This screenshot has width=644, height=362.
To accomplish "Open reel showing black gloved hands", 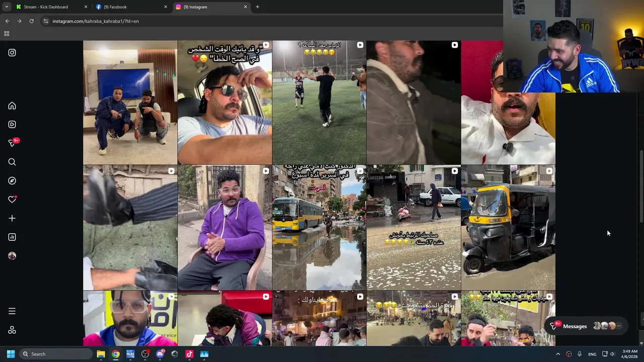I will point(130,228).
